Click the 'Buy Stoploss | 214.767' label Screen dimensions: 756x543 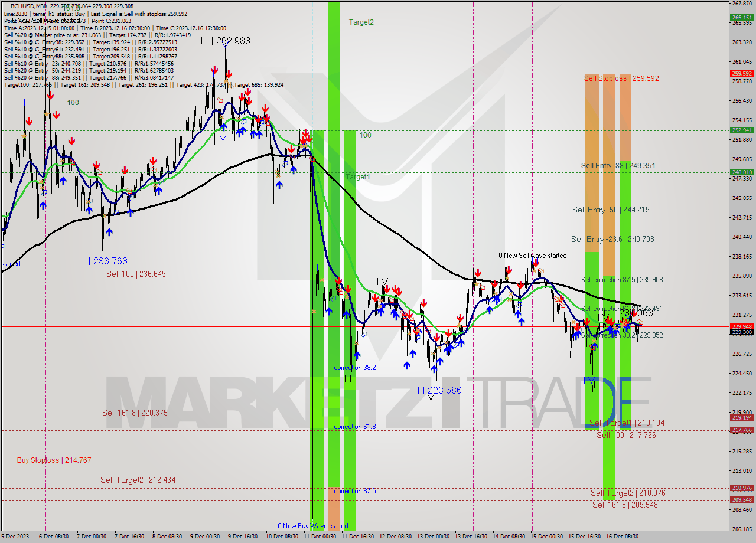[54, 460]
